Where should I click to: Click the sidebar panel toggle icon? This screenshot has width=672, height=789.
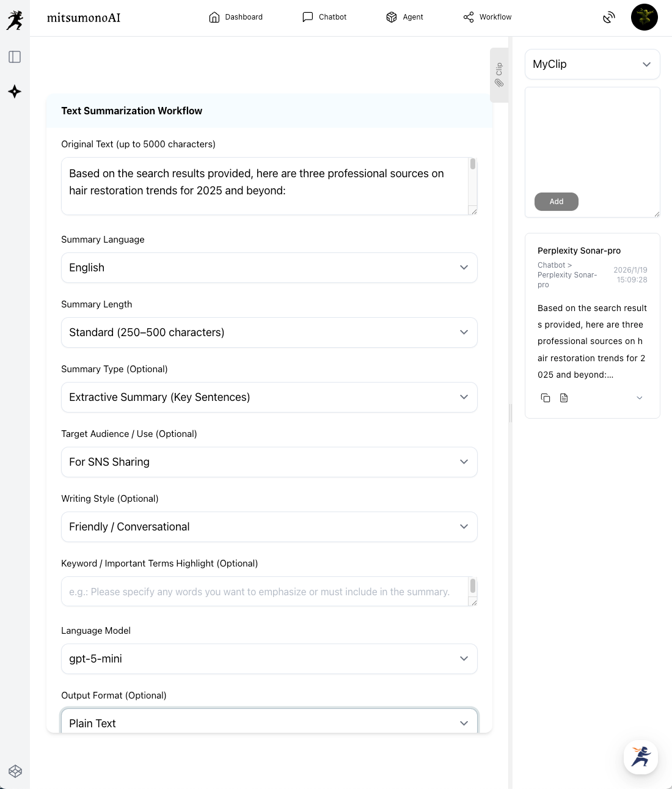tap(15, 57)
